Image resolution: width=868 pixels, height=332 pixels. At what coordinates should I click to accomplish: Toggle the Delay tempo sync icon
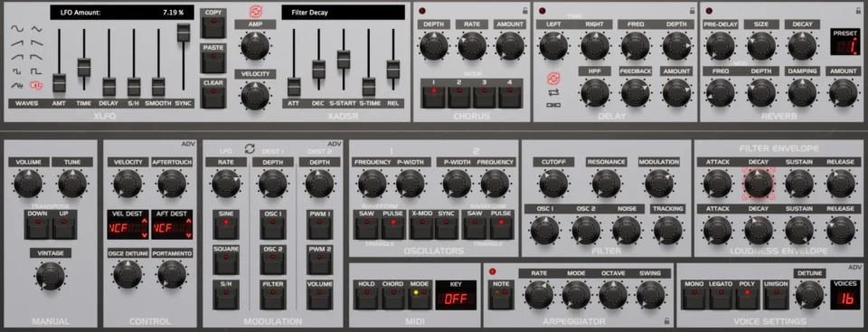coord(553,79)
